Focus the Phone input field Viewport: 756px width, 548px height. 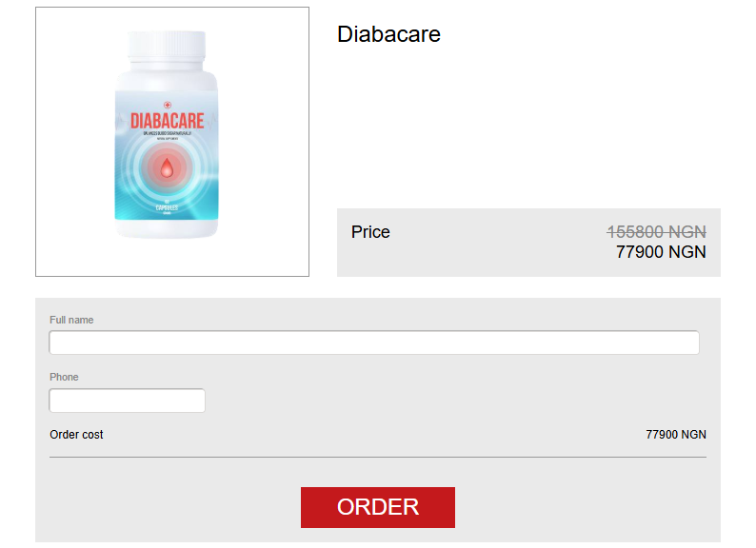click(x=128, y=401)
